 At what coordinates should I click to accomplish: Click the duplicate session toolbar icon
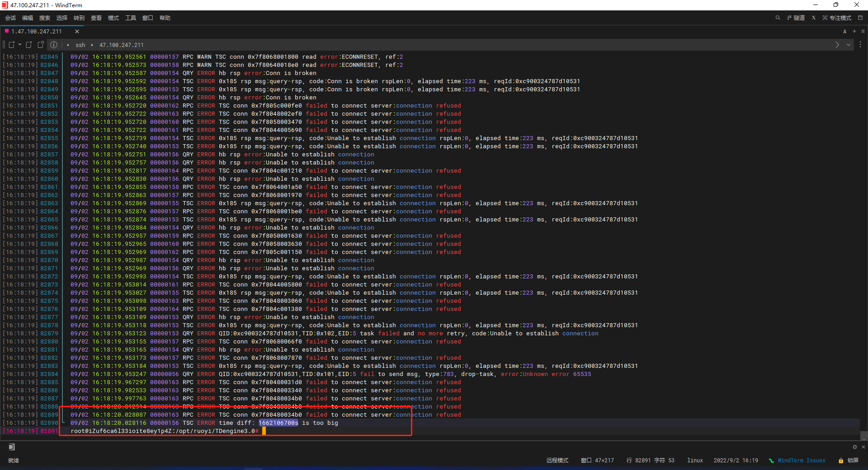click(x=41, y=45)
